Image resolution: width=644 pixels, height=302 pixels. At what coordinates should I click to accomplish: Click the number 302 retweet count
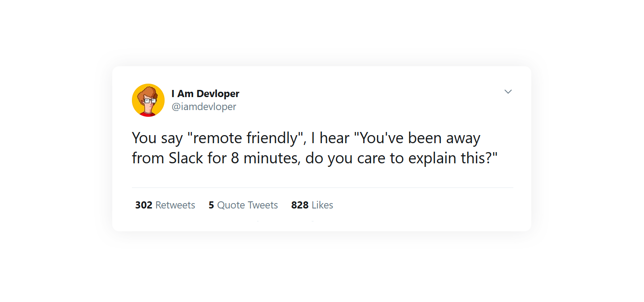144,205
